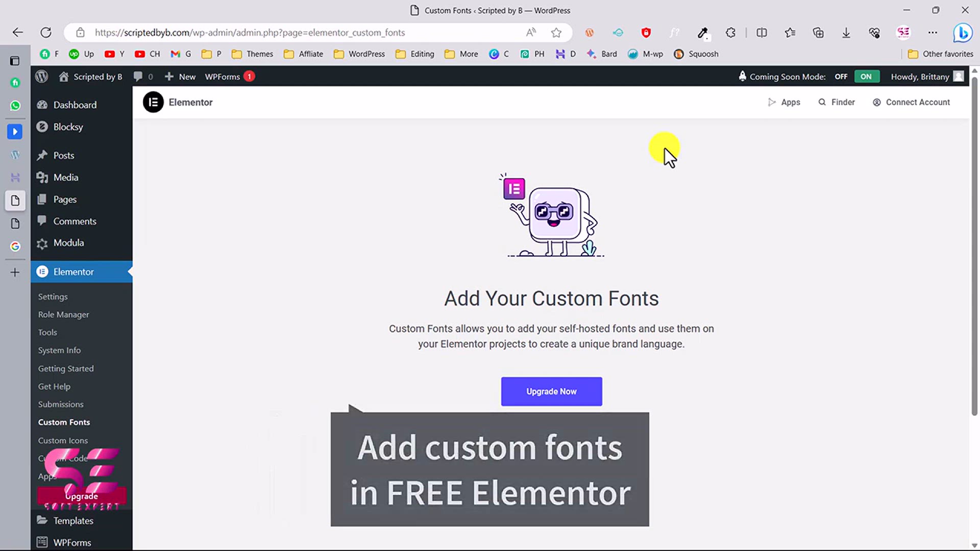Open Google icon in Edge sidebar
This screenshot has height=551, width=980.
point(15,246)
